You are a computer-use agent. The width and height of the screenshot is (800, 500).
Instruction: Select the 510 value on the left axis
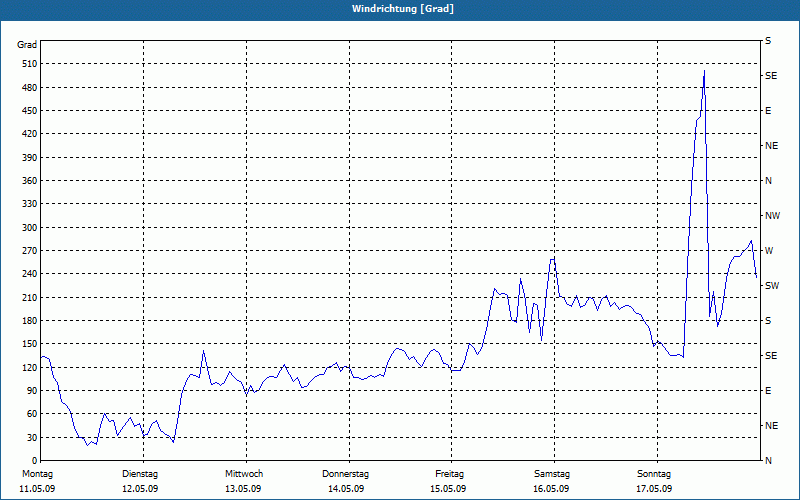pyautogui.click(x=30, y=64)
